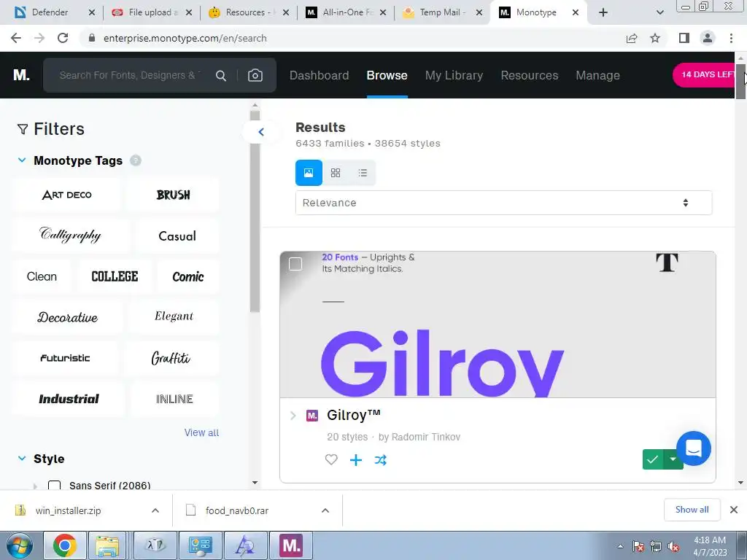
Task: Go to Dashboard
Action: coord(320,75)
